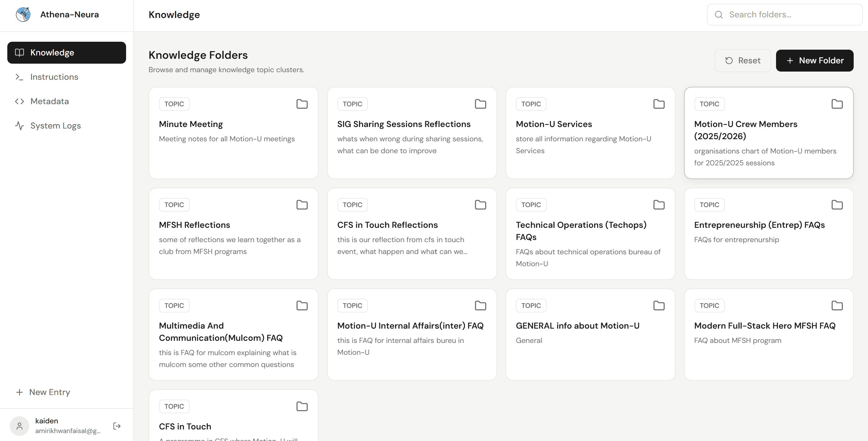Click folder icon on Multimedia And Communication FAQ card
This screenshot has height=441, width=868.
[x=302, y=305]
